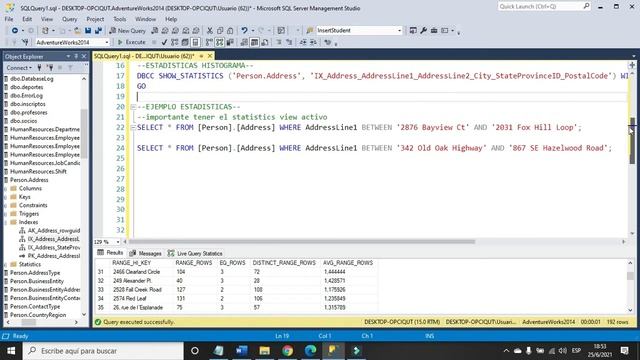
Task: Toggle Include Client Statistics button
Action: (230, 42)
